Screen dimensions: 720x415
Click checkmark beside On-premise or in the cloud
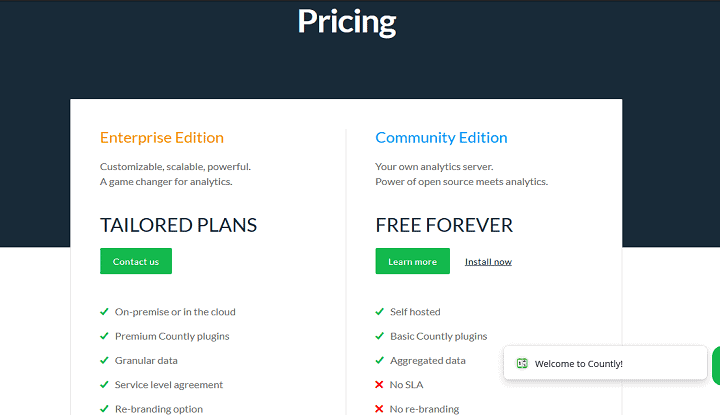(104, 312)
